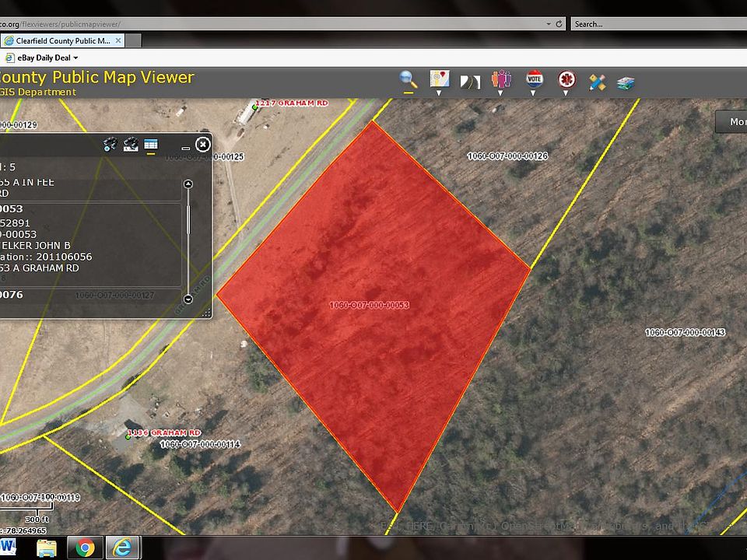The height and width of the screenshot is (560, 747).
Task: Click the browser Search input field
Action: click(654, 24)
